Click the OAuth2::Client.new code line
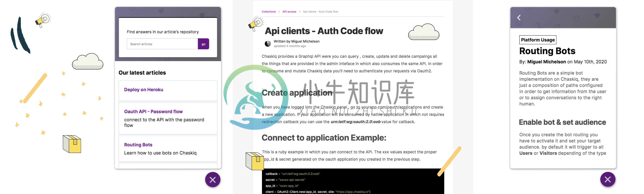 tap(318, 192)
